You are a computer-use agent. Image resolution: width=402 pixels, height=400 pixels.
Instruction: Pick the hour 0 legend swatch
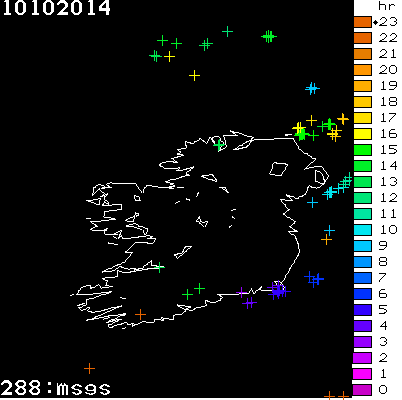pos(362,390)
